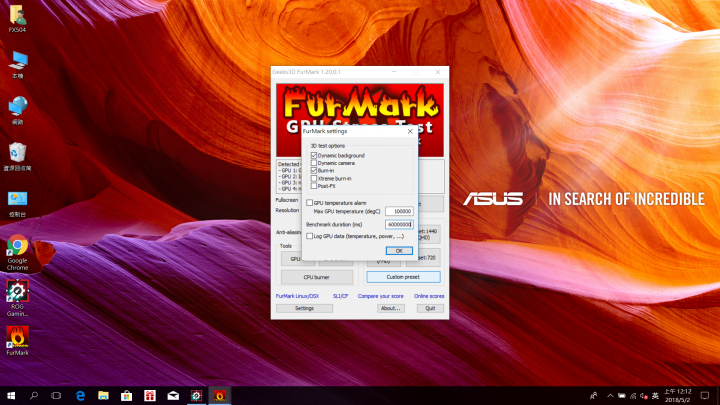Open the Control Panel desktop icon
The height and width of the screenshot is (405, 720).
(x=17, y=204)
